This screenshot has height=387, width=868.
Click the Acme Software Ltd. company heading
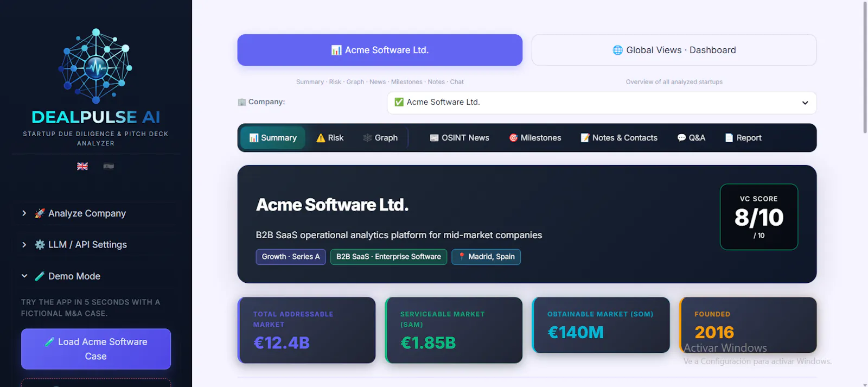332,205
